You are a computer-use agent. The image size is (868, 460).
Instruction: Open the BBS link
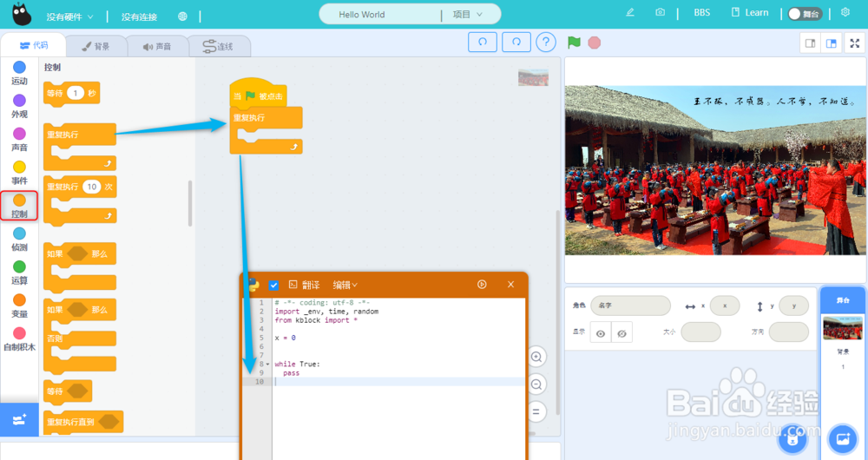[x=702, y=13]
